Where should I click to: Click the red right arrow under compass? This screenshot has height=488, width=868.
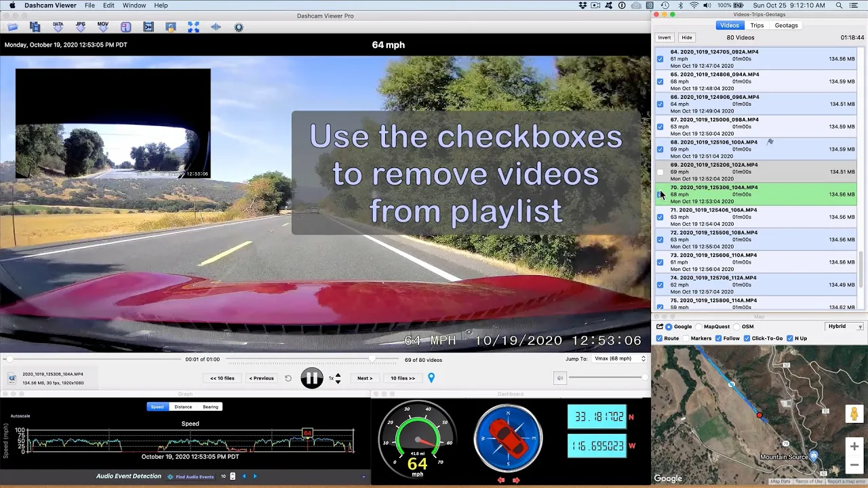coord(516,480)
